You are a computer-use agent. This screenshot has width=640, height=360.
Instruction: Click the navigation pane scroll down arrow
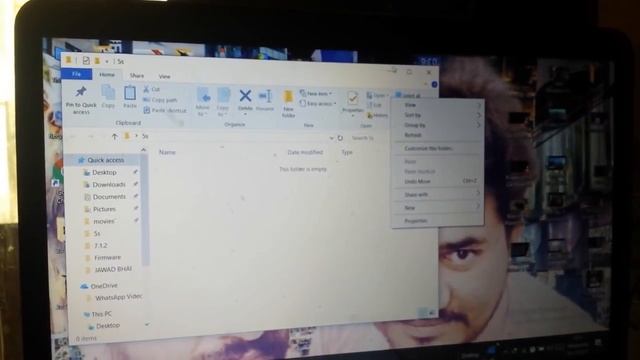point(147,325)
